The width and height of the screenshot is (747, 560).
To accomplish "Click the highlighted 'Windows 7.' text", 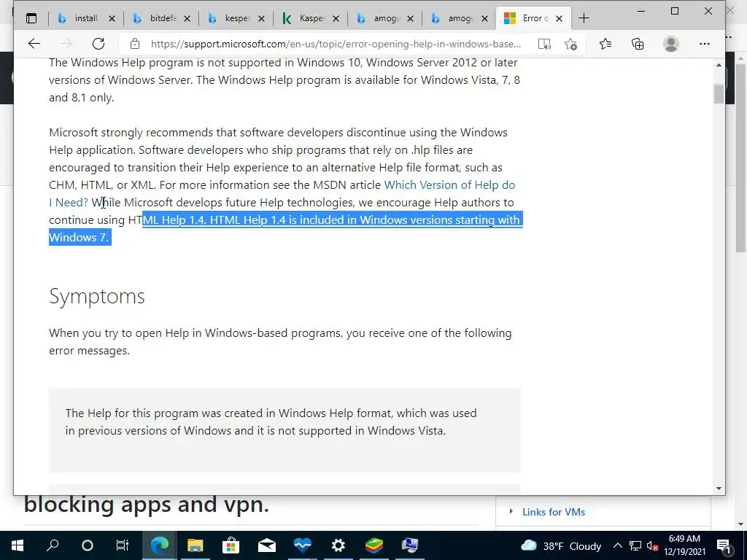I will pyautogui.click(x=80, y=237).
